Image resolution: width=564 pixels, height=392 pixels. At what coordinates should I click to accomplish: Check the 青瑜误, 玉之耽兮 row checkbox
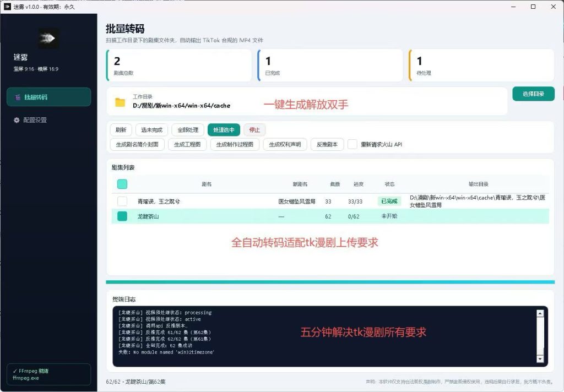(122, 201)
